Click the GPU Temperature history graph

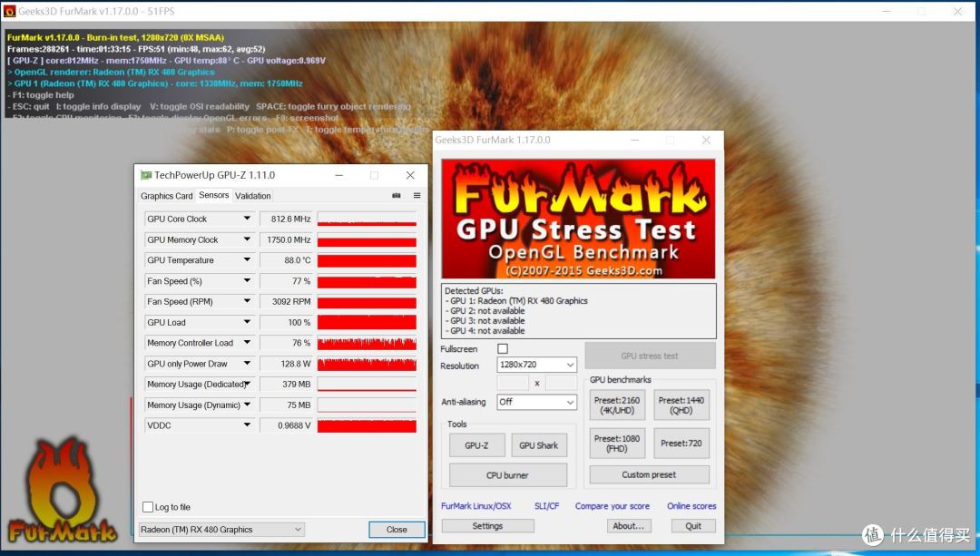[x=367, y=260]
